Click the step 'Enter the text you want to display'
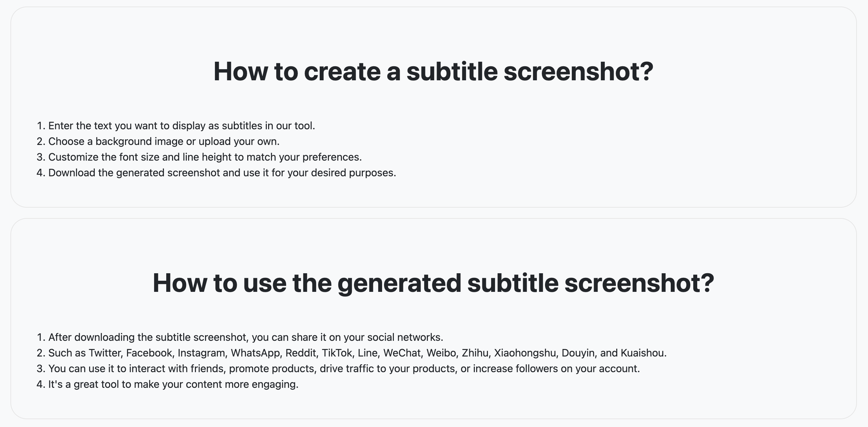868x427 pixels. click(x=181, y=126)
